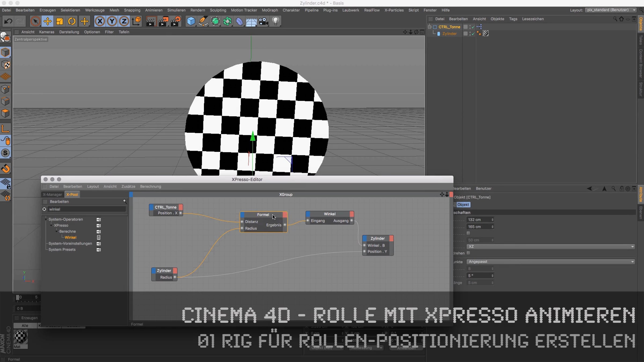
Task: Click the undo arrow icon
Action: click(8, 21)
